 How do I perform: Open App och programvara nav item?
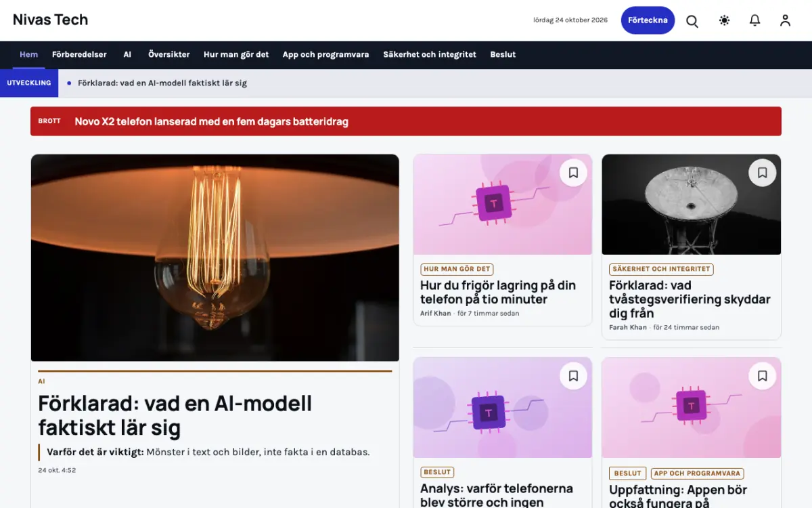click(325, 55)
